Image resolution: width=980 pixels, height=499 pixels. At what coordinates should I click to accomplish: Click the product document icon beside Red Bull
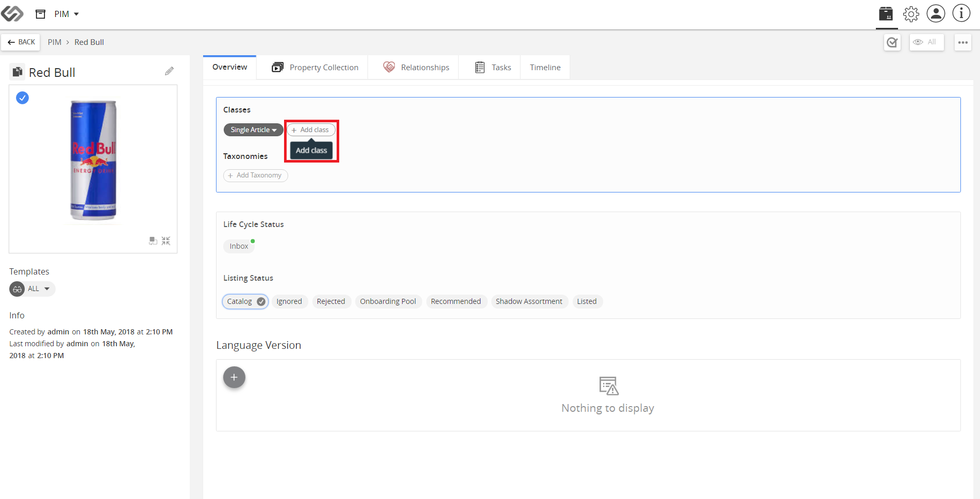coord(18,72)
